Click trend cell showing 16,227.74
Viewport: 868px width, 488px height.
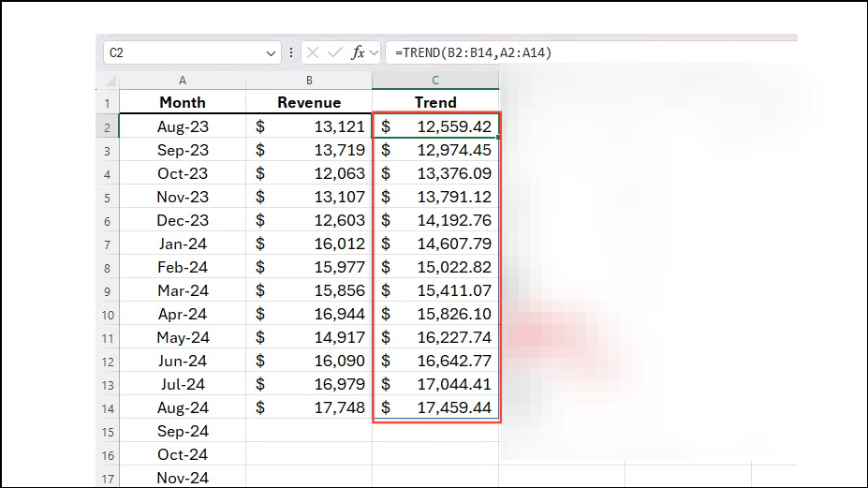click(435, 337)
